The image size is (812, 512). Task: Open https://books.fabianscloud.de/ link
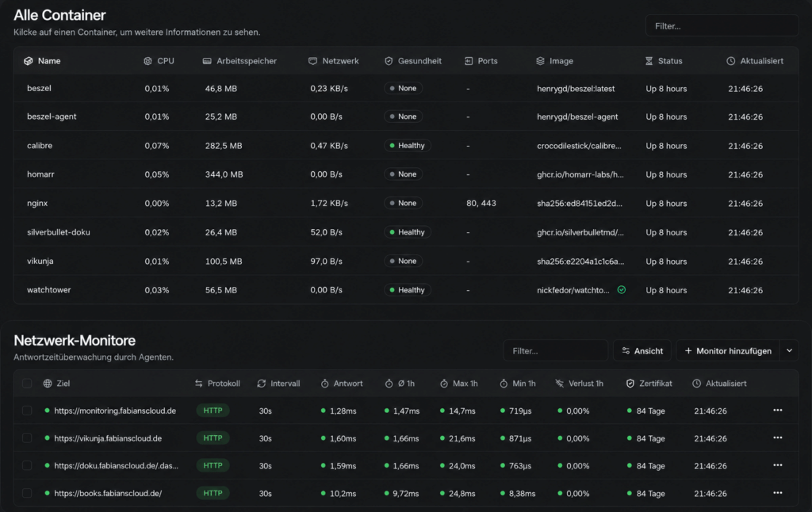[x=108, y=493]
